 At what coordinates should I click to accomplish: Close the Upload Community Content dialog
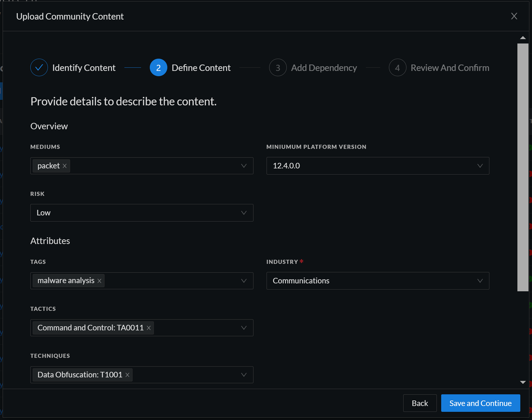pos(514,16)
